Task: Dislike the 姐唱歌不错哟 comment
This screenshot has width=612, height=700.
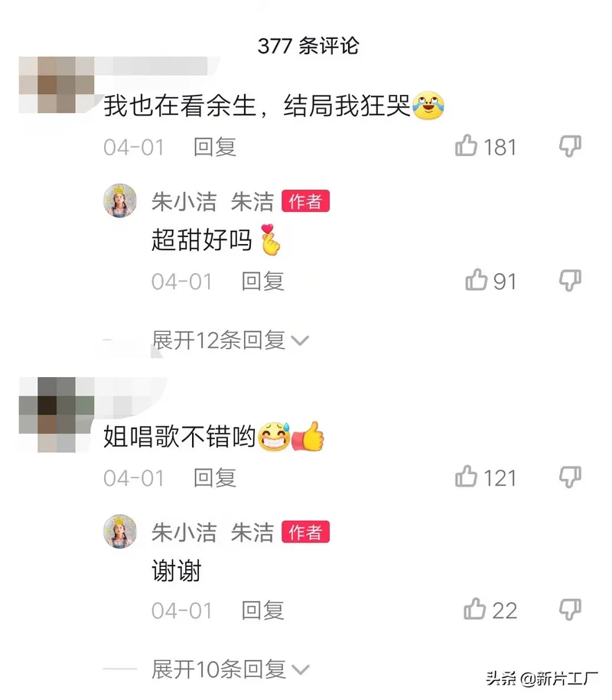Action: pos(571,477)
